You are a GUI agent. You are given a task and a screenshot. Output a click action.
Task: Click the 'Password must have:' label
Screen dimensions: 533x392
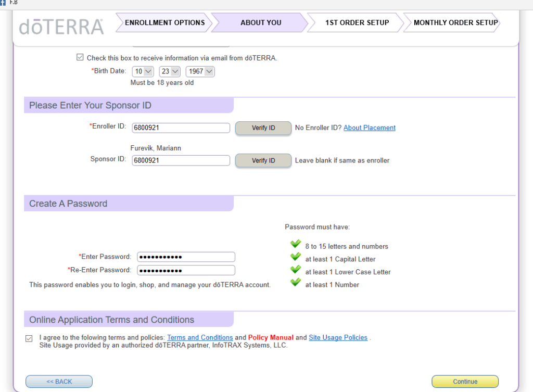tap(317, 227)
